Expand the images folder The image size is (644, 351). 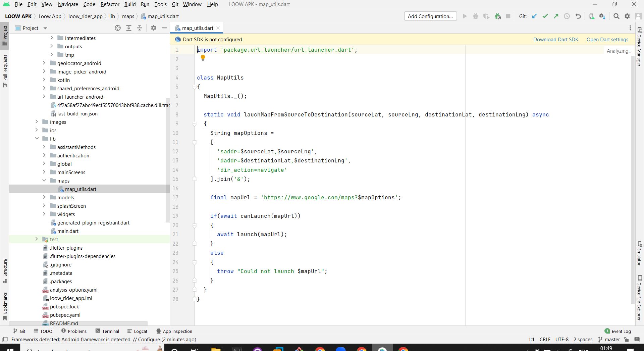coord(37,122)
